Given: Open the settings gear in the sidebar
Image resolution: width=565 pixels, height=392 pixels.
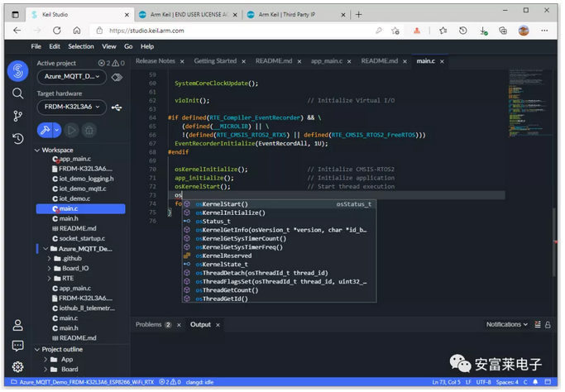Looking at the screenshot, I should pyautogui.click(x=17, y=367).
